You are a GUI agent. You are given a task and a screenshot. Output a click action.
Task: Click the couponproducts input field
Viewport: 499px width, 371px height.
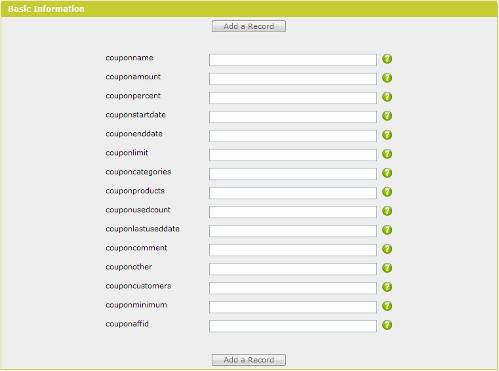point(293,193)
